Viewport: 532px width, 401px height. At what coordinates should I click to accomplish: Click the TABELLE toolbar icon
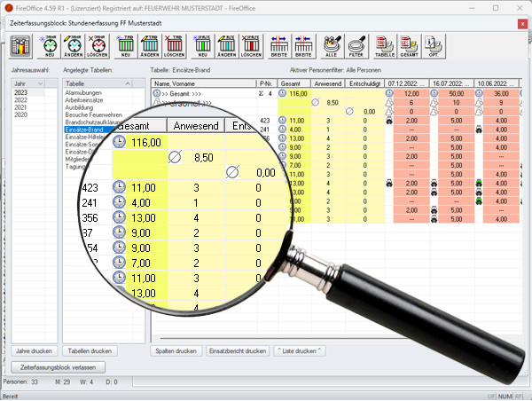pyautogui.click(x=385, y=43)
